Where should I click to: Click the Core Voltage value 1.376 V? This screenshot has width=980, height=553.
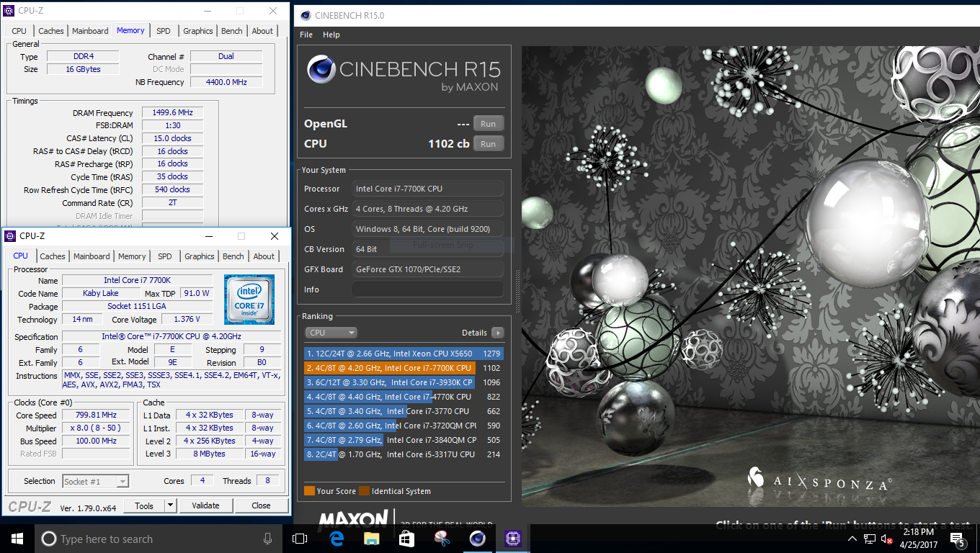(187, 320)
